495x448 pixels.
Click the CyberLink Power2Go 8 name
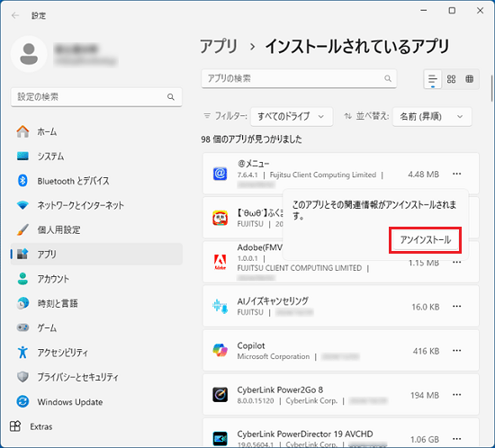[x=280, y=390]
